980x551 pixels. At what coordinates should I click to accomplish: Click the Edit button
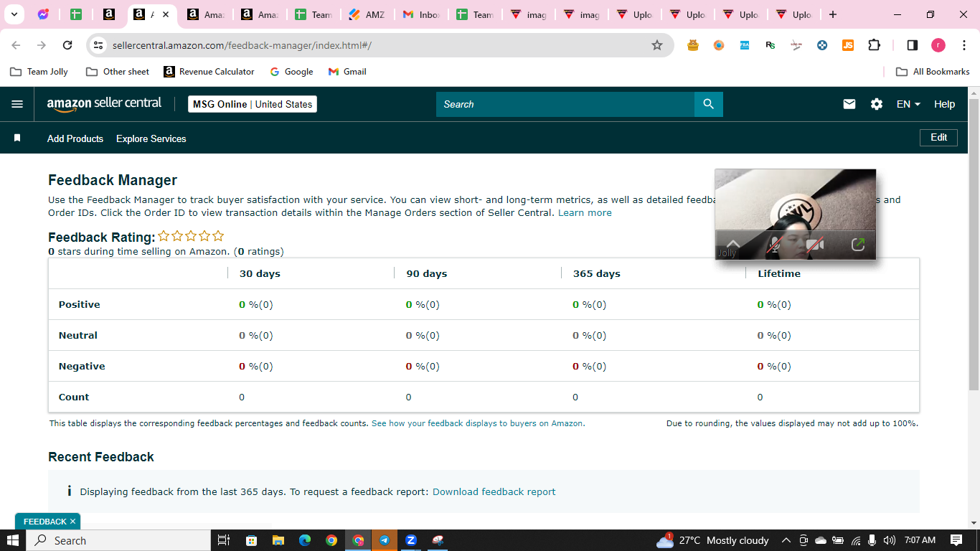click(x=938, y=137)
